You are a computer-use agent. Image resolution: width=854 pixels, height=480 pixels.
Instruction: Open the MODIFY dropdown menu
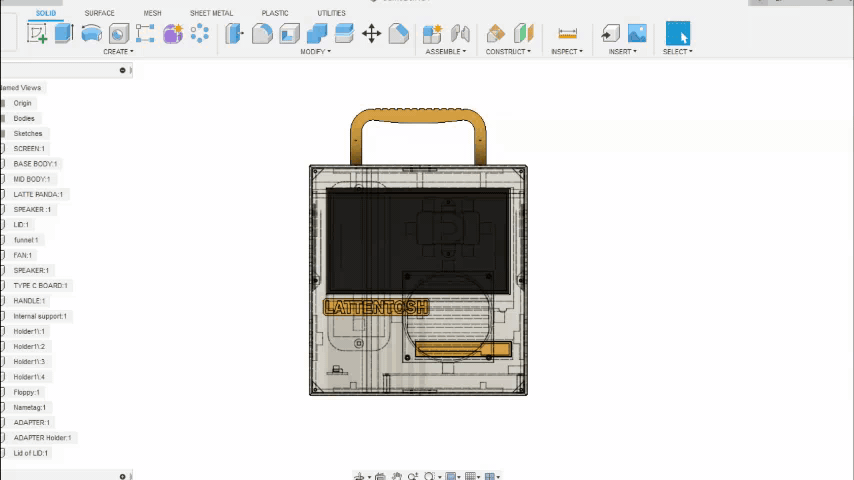315,52
